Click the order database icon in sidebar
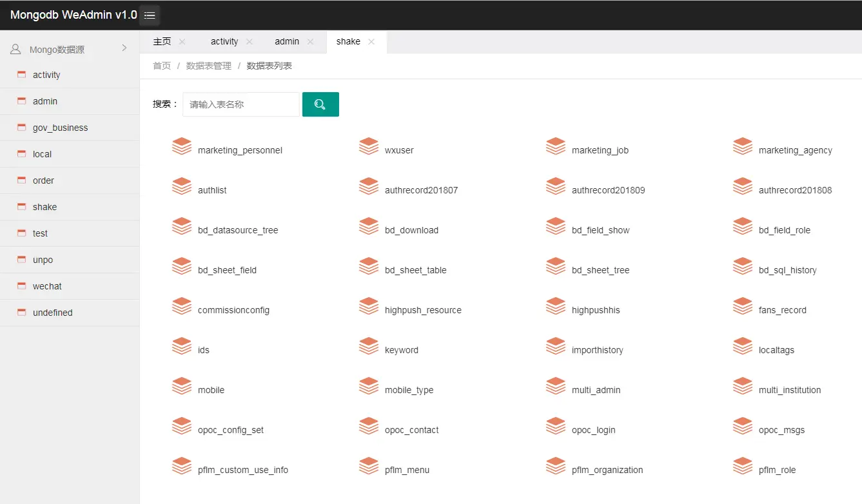862x504 pixels. pyautogui.click(x=21, y=180)
